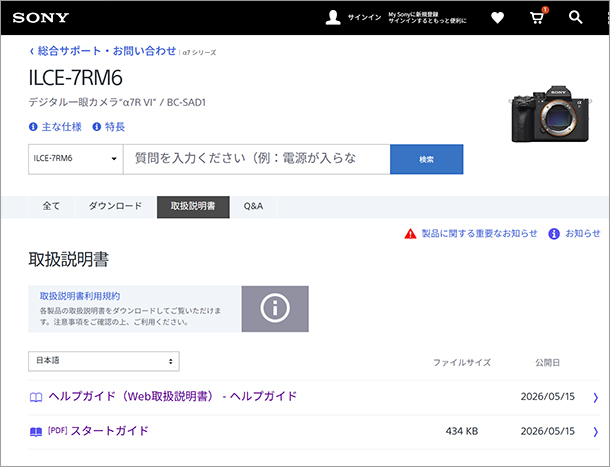Open 主な仕様 link
The height and width of the screenshot is (467, 610).
click(x=61, y=127)
